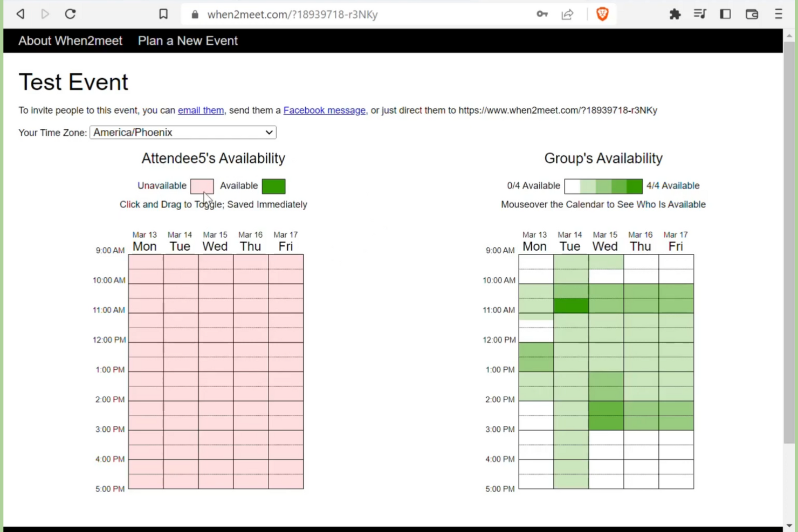Toggle Wednesday 9:00 AM slot in Attendee5's grid

click(x=216, y=258)
